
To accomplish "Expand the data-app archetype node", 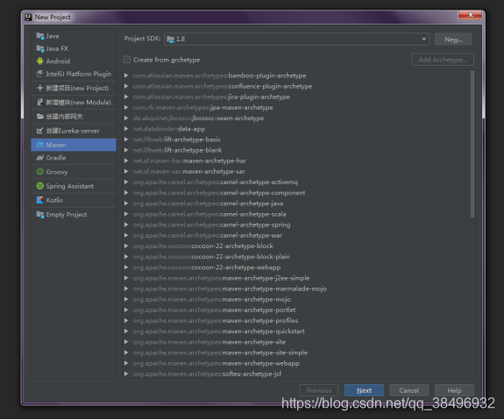I will pyautogui.click(x=126, y=129).
